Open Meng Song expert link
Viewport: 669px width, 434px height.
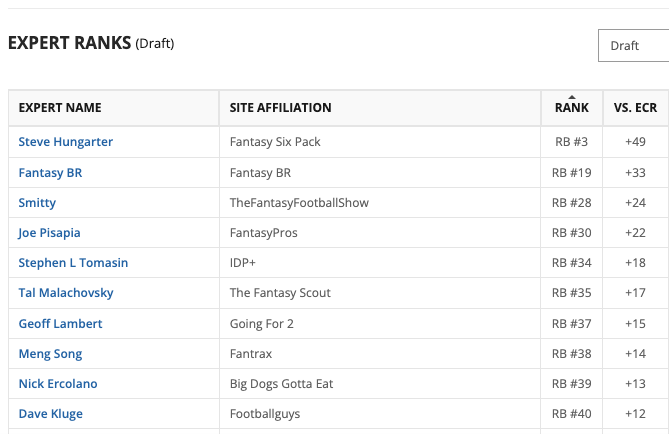[50, 354]
